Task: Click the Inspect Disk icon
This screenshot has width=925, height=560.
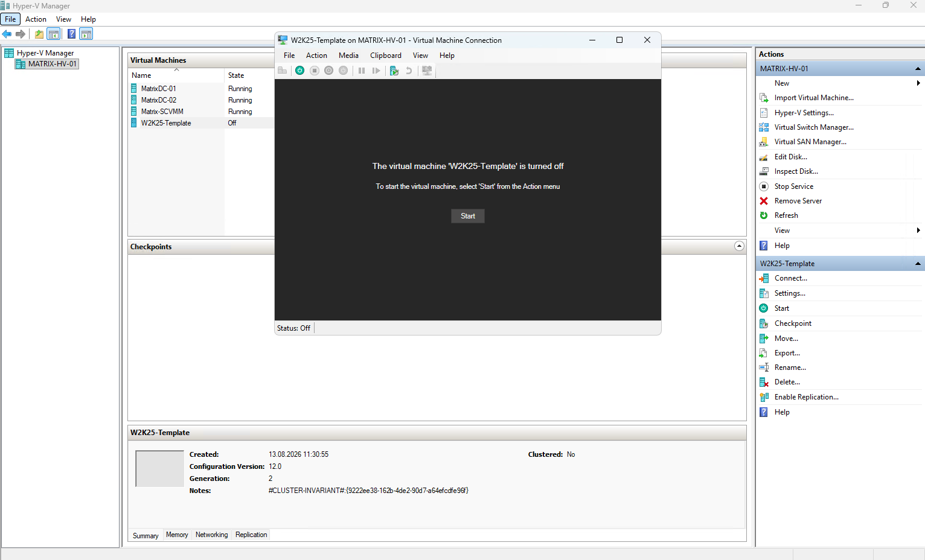Action: pos(764,171)
